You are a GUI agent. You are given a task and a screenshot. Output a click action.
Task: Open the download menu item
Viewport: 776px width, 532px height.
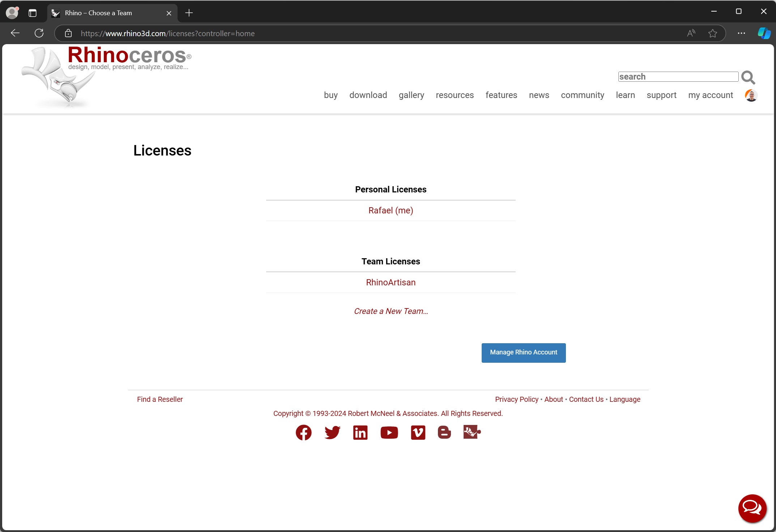click(368, 95)
